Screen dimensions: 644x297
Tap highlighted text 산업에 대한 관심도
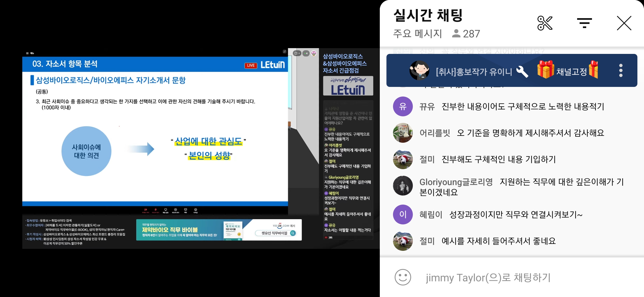[209, 141]
